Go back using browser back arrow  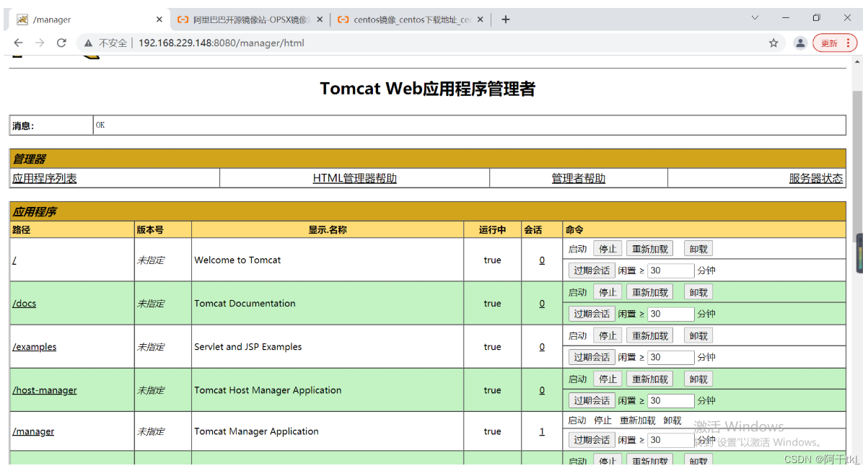(x=18, y=43)
